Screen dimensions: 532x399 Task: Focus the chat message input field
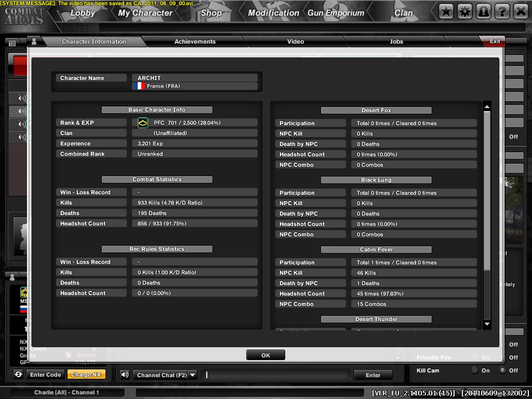click(x=276, y=375)
